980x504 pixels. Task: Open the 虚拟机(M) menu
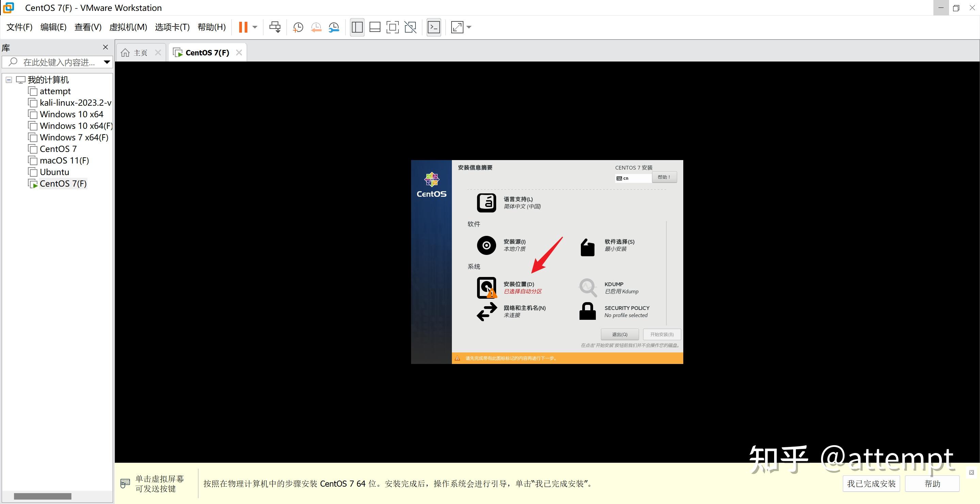[x=128, y=27]
